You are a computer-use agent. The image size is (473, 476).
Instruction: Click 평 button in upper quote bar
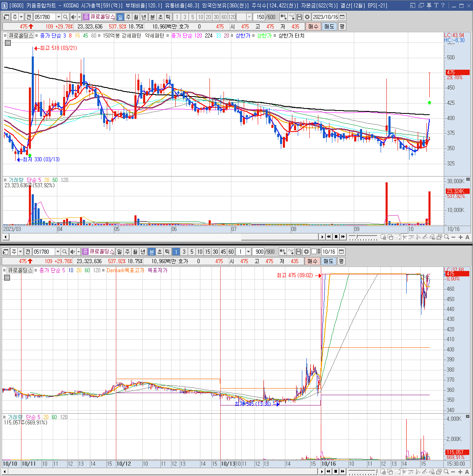(342, 26)
